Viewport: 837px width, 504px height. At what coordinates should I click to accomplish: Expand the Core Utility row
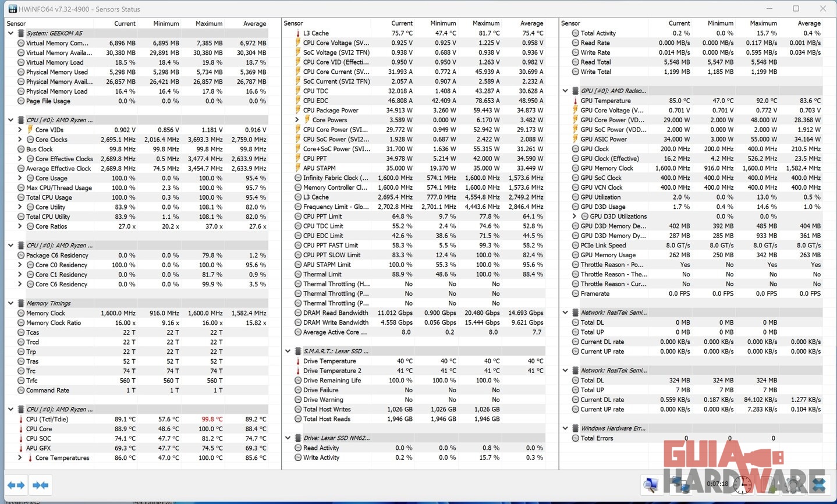tap(20, 207)
